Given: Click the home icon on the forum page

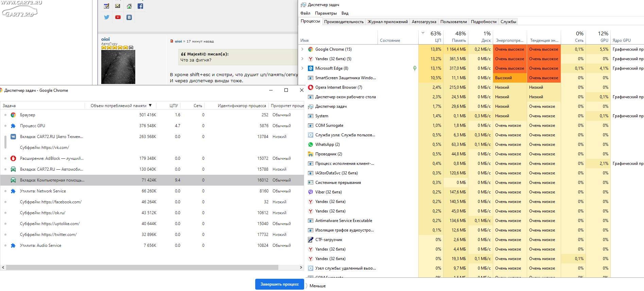Looking at the screenshot, I should (129, 6).
